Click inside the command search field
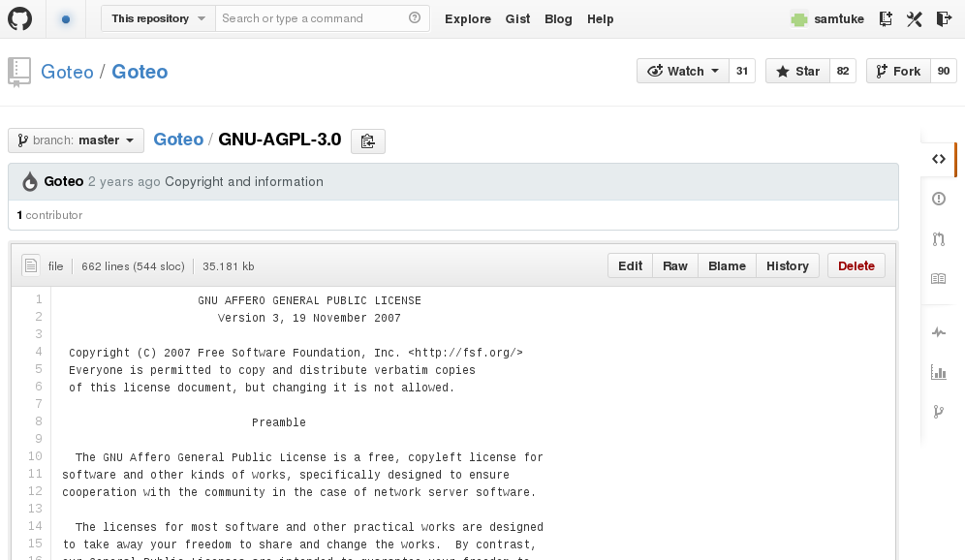Viewport: 965px width, 560px height. pos(310,17)
